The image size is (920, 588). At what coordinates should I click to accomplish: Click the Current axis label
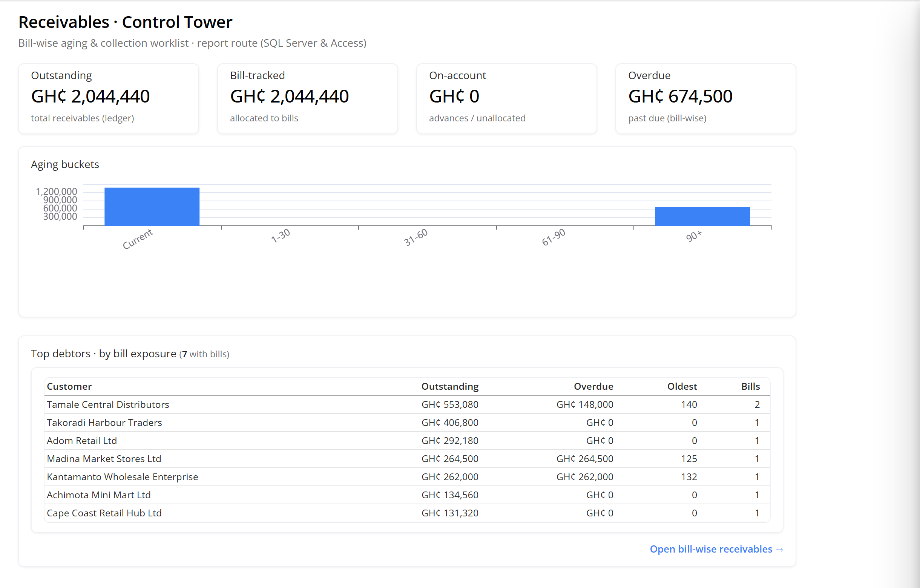(x=138, y=239)
